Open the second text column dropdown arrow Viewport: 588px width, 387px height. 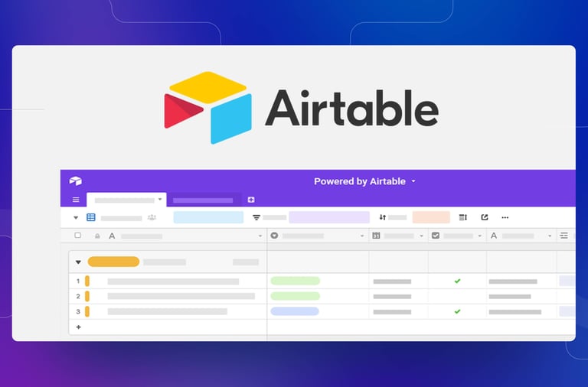(550, 236)
